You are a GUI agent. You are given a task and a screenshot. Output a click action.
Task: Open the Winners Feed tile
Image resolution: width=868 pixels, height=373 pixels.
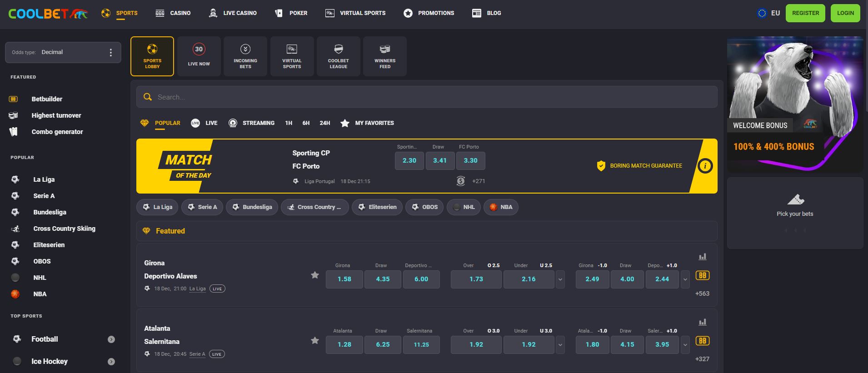point(384,56)
